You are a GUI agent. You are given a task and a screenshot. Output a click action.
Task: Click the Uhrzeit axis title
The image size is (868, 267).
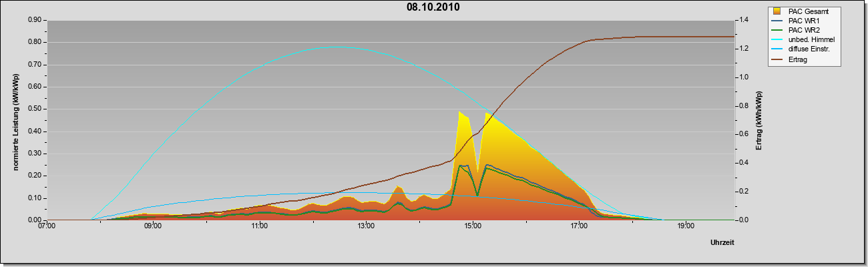click(722, 244)
